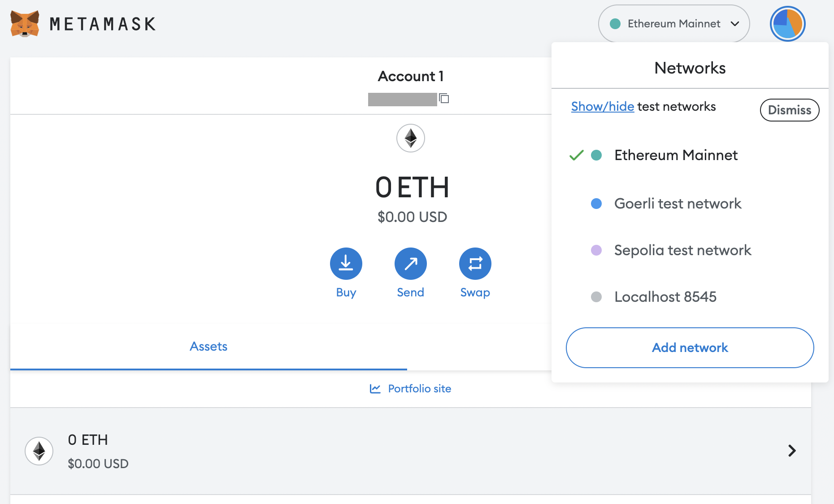The width and height of the screenshot is (834, 504).
Task: Select the Localhost 8545 network
Action: pos(665,297)
